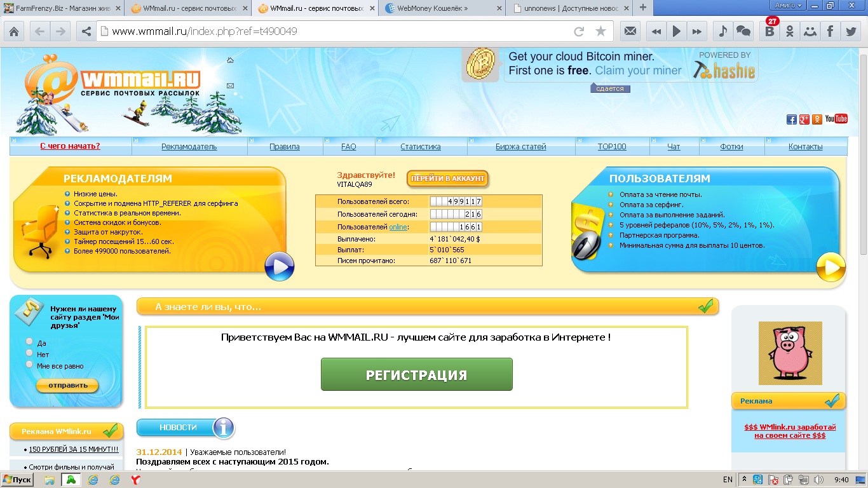Open the НОВОСТИ section button
Image resolution: width=868 pixels, height=488 pixels.
point(186,428)
